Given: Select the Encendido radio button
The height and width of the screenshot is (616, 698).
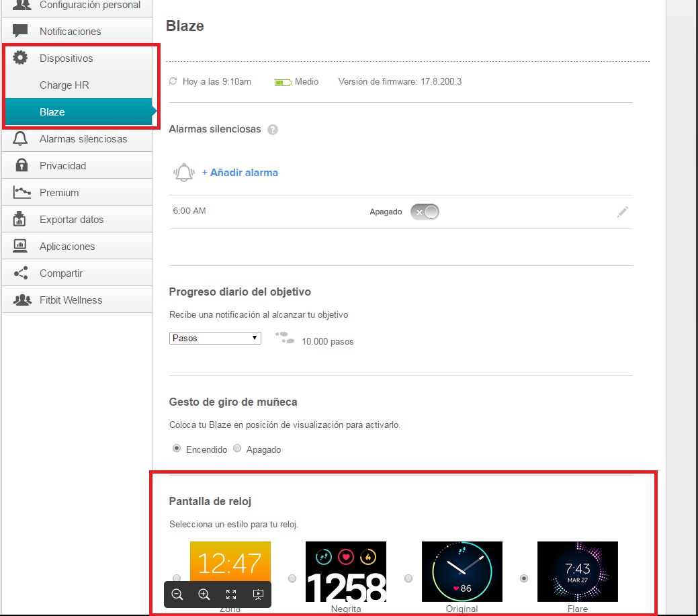Looking at the screenshot, I should pos(177,448).
